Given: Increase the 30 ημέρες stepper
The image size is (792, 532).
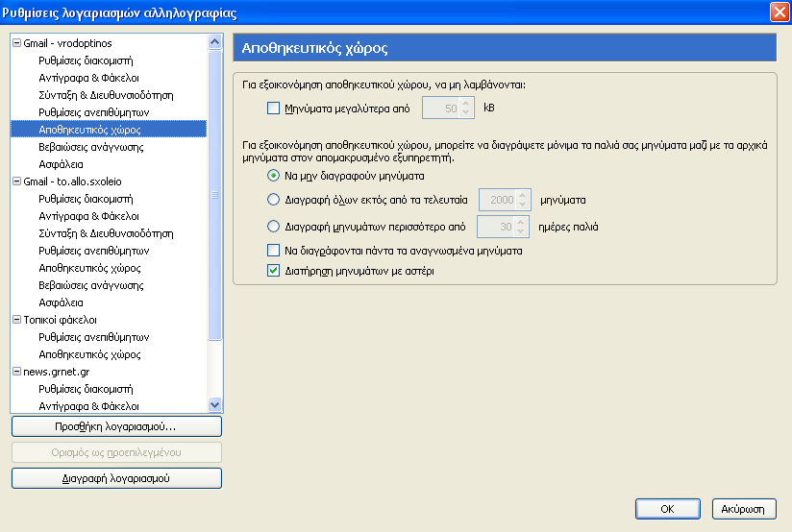Looking at the screenshot, I should pyautogui.click(x=521, y=222).
